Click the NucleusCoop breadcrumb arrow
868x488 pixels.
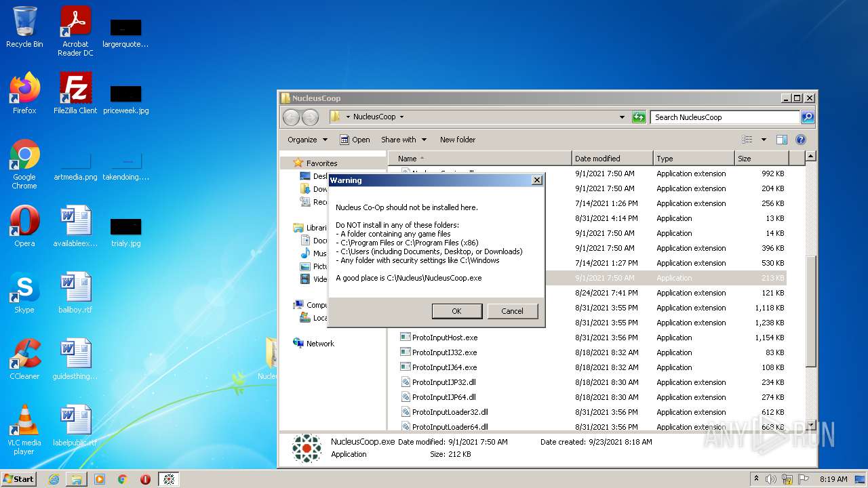coord(401,117)
